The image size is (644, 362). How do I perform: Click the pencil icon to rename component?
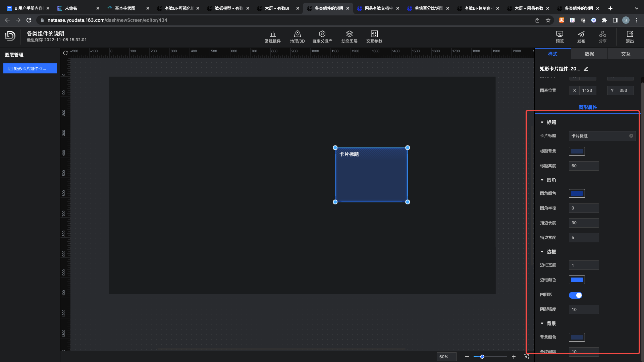pos(586,69)
